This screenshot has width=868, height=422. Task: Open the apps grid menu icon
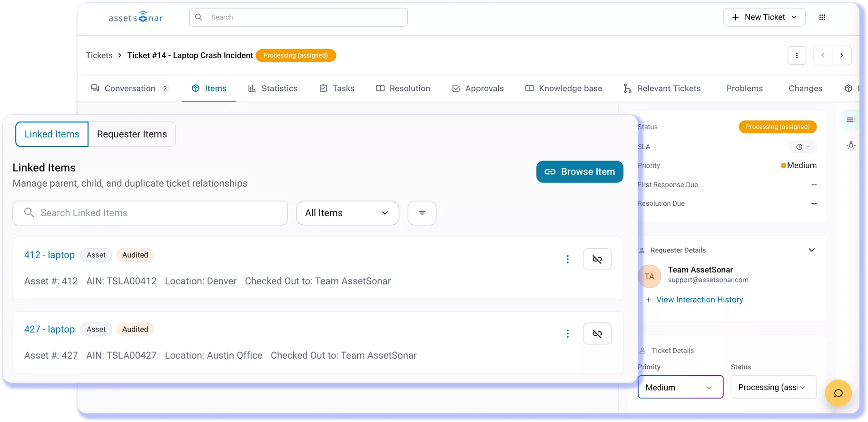(822, 17)
